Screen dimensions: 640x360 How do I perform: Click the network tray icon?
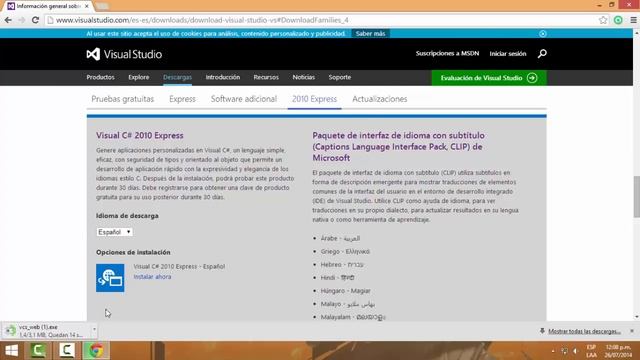564,351
